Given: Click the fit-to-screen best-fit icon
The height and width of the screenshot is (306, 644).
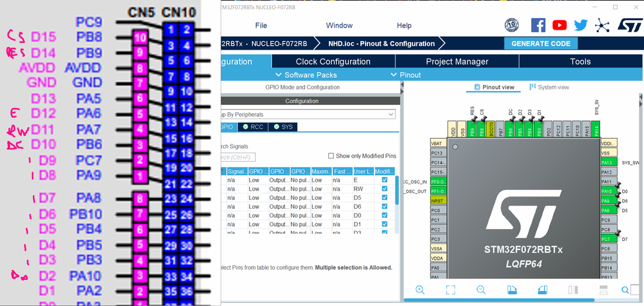Looking at the screenshot, I should [451, 290].
